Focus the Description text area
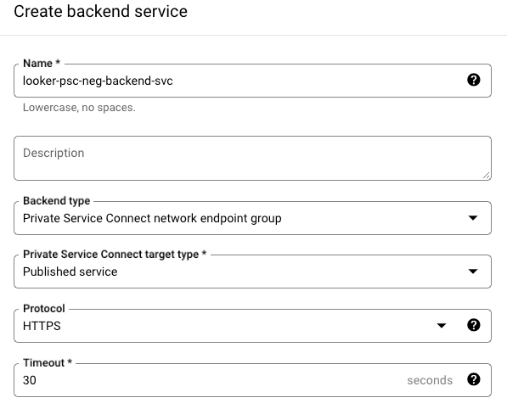The width and height of the screenshot is (507, 420). click(252, 159)
